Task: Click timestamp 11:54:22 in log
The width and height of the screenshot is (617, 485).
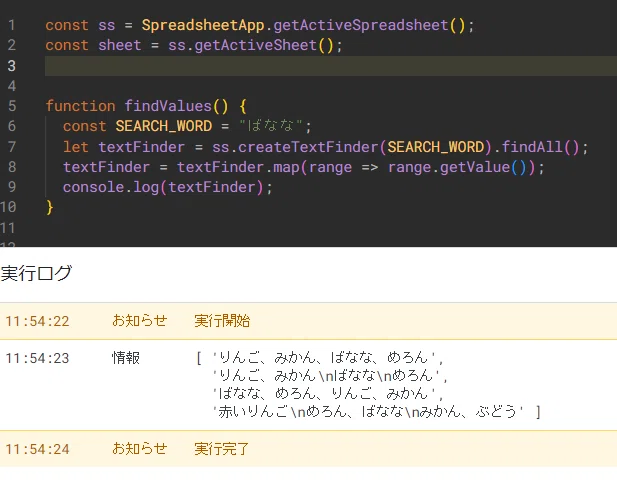Action: (x=37, y=321)
